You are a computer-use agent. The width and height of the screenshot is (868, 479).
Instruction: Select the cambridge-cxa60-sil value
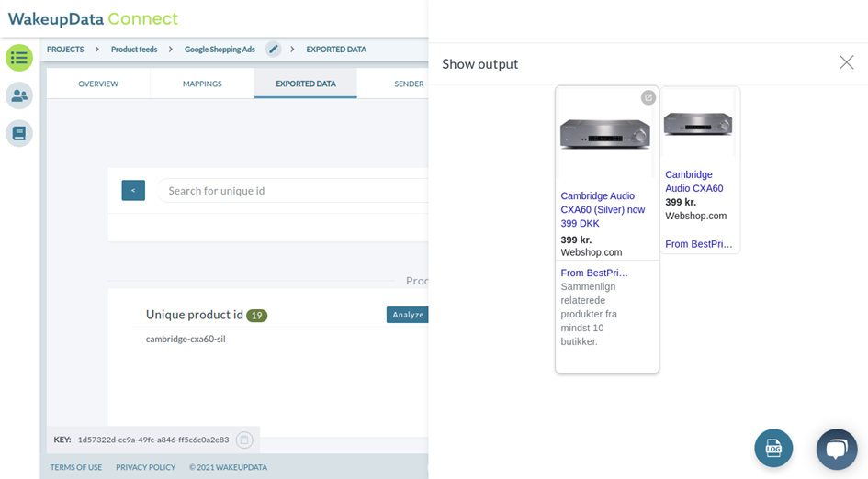[x=186, y=339]
